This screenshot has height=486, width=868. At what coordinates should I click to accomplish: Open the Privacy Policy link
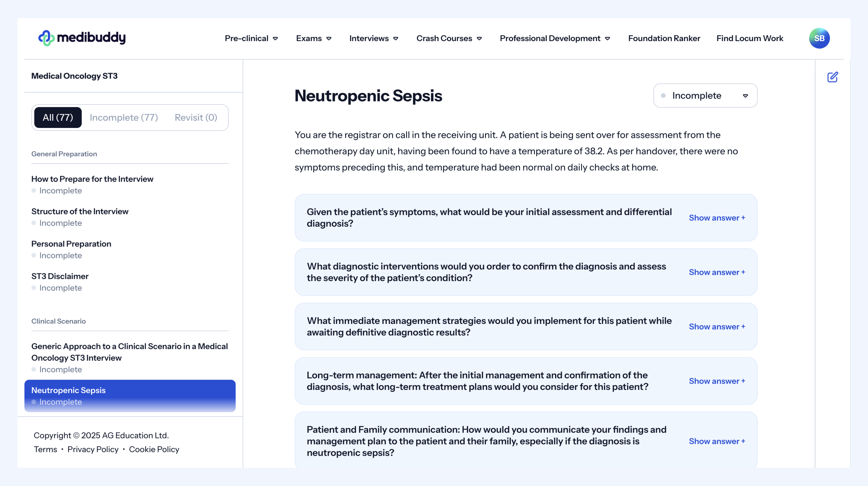(x=93, y=449)
